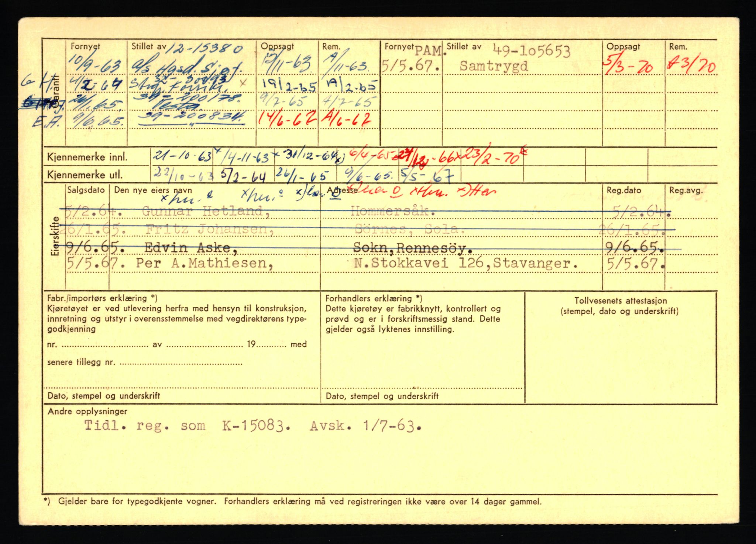Select the address Hommersåk

[392, 211]
